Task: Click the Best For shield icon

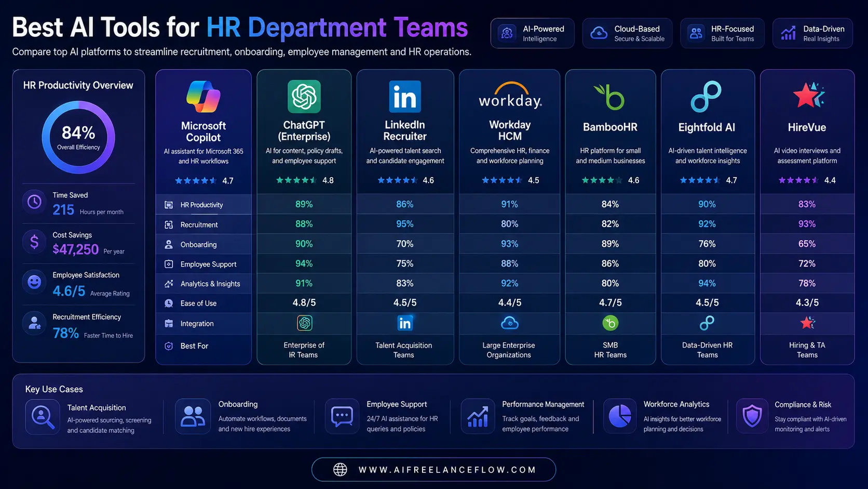Action: 169,346
